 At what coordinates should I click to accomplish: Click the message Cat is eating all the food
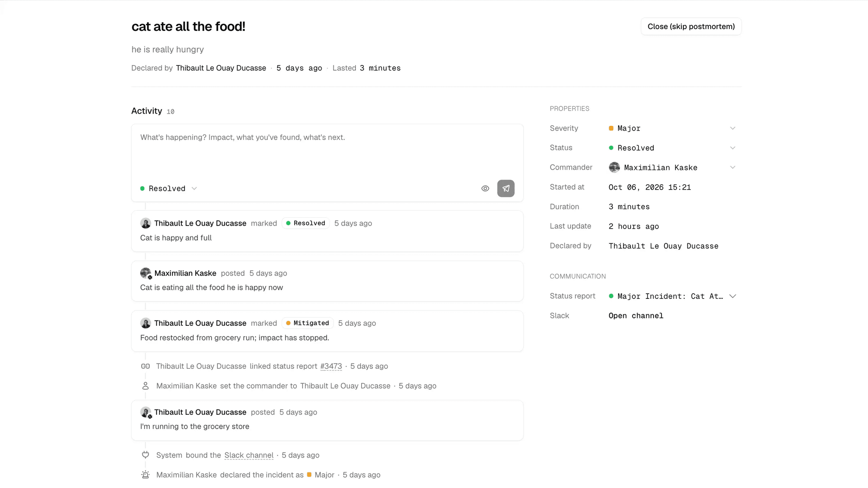click(x=211, y=288)
